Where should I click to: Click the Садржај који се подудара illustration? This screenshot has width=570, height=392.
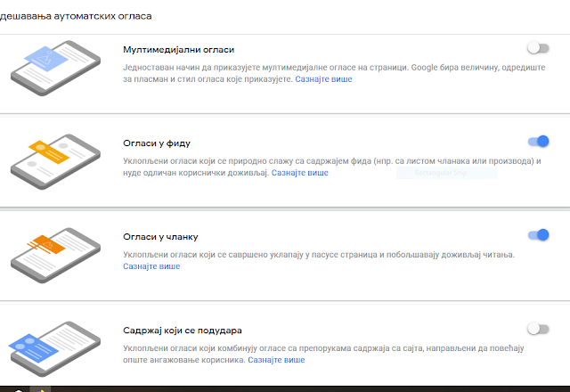(54, 348)
